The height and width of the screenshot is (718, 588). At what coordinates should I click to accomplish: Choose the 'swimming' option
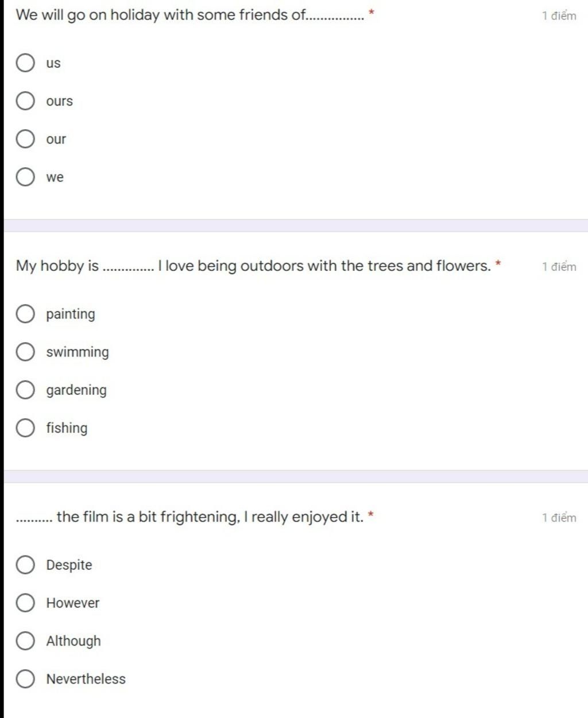tap(25, 352)
